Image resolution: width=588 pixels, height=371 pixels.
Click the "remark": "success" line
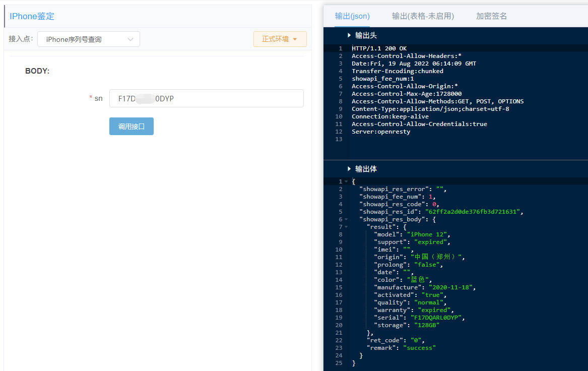coord(401,348)
